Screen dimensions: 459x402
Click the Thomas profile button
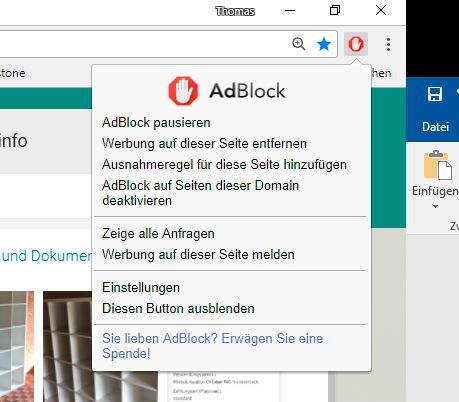pyautogui.click(x=235, y=11)
